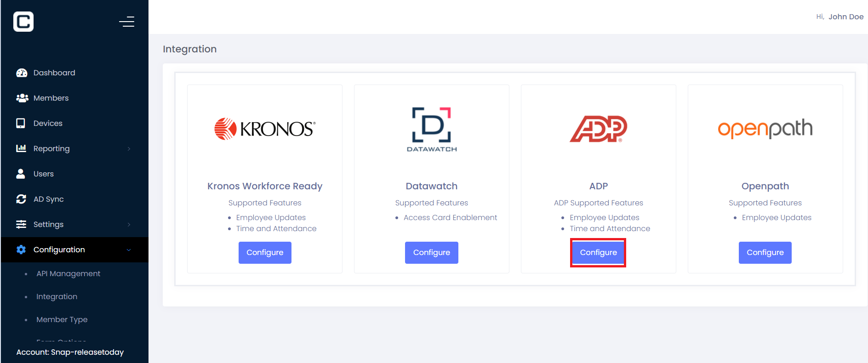This screenshot has width=868, height=363.
Task: Click the Settings sliders icon
Action: pyautogui.click(x=21, y=224)
